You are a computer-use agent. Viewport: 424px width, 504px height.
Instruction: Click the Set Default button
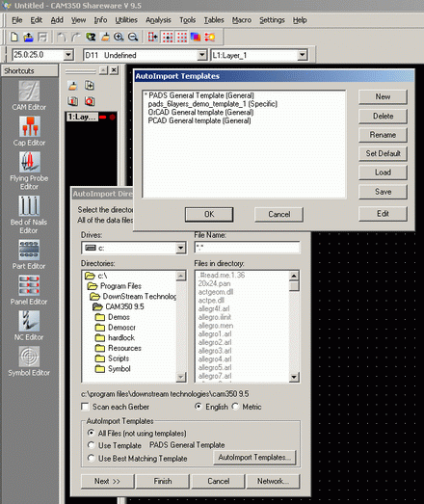point(383,153)
